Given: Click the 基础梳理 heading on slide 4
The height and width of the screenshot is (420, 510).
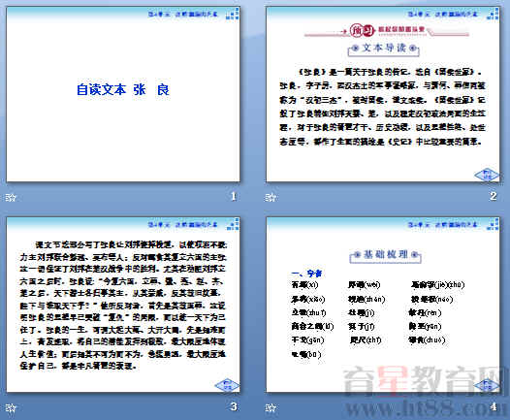Looking at the screenshot, I should [x=386, y=255].
